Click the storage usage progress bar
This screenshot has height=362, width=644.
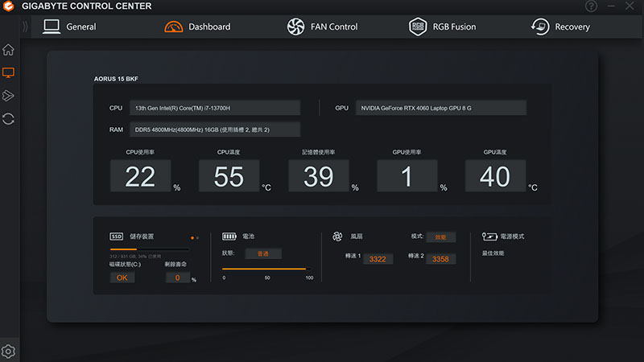click(150, 249)
